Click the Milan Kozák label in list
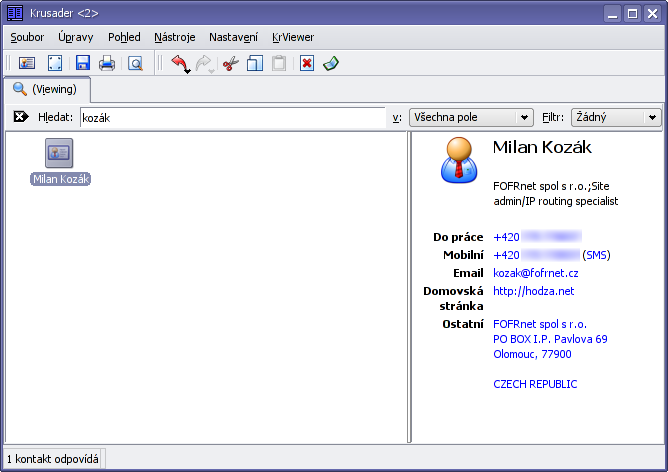The image size is (668, 472). 60,179
